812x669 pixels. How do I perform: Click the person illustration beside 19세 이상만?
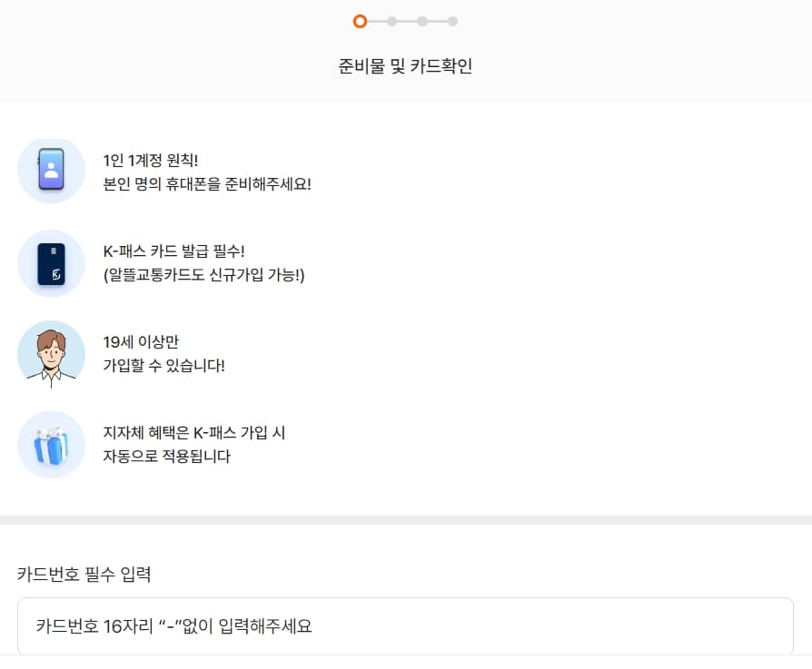click(x=51, y=353)
